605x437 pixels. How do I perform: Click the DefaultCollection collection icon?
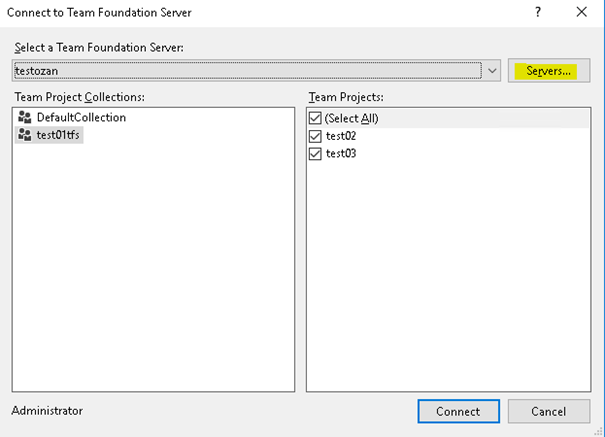(x=25, y=118)
